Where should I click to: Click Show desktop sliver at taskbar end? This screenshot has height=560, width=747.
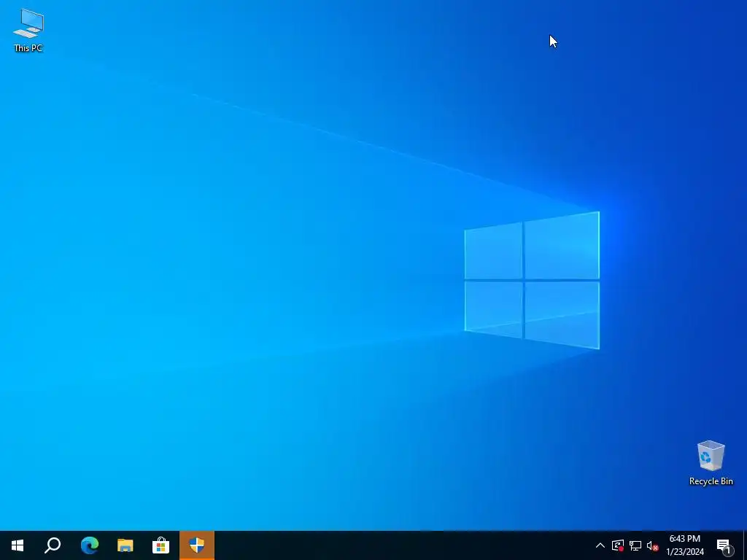[x=745, y=545]
